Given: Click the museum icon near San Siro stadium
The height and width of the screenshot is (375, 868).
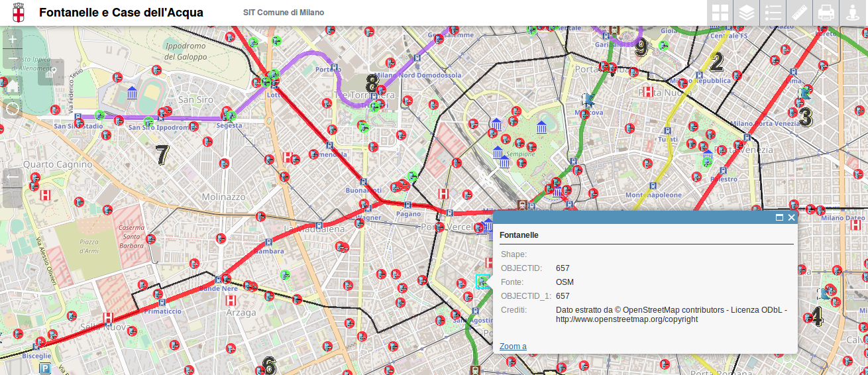Looking at the screenshot, I should (x=132, y=92).
